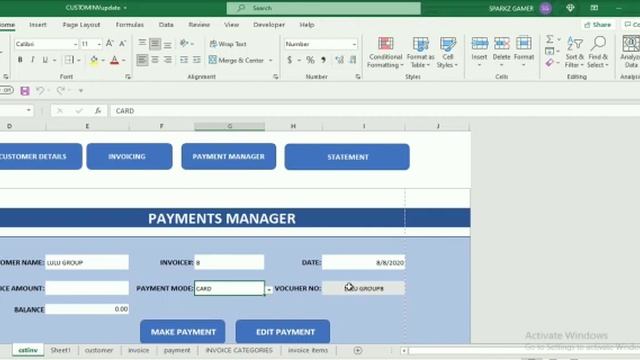Open the Insert Function fx dialog
This screenshot has width=640, height=360.
coord(98,111)
